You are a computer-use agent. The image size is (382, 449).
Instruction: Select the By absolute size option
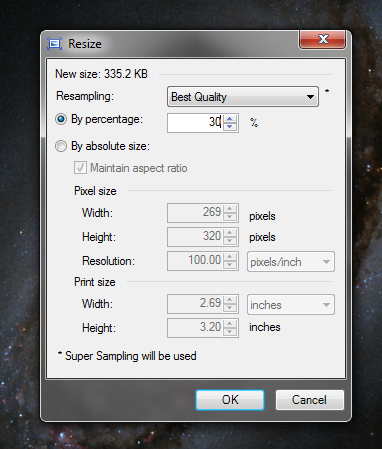61,146
